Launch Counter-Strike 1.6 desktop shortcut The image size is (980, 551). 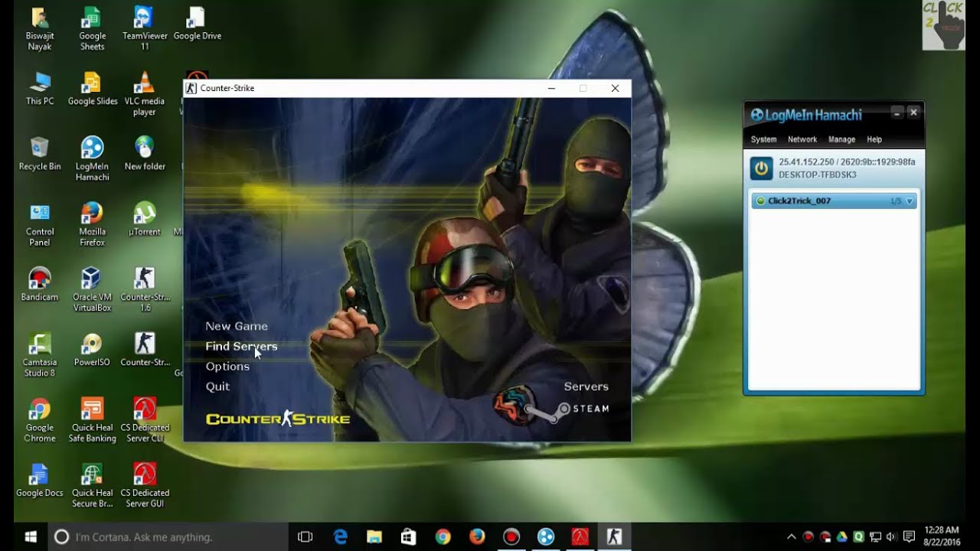[x=145, y=289]
